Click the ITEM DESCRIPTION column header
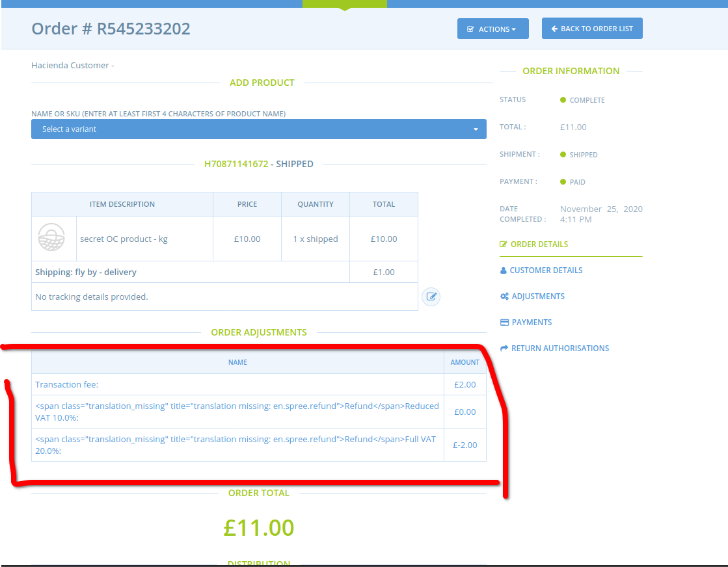Screen dimensions: 728x567 [122, 204]
